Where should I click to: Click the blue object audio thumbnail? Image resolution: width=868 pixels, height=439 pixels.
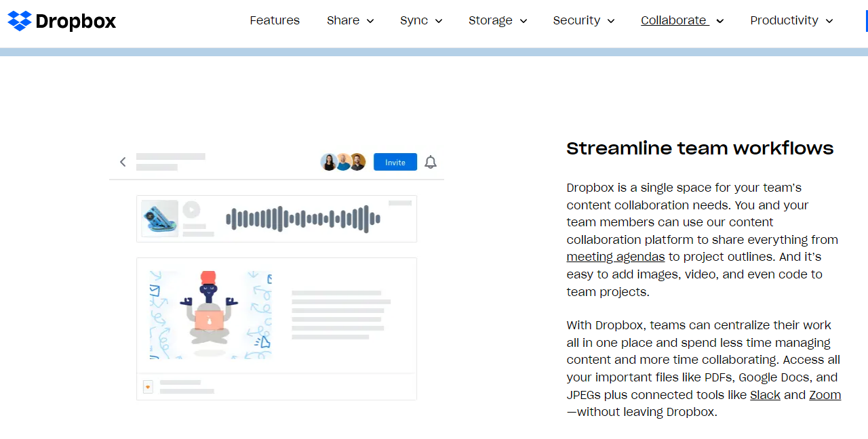click(160, 218)
